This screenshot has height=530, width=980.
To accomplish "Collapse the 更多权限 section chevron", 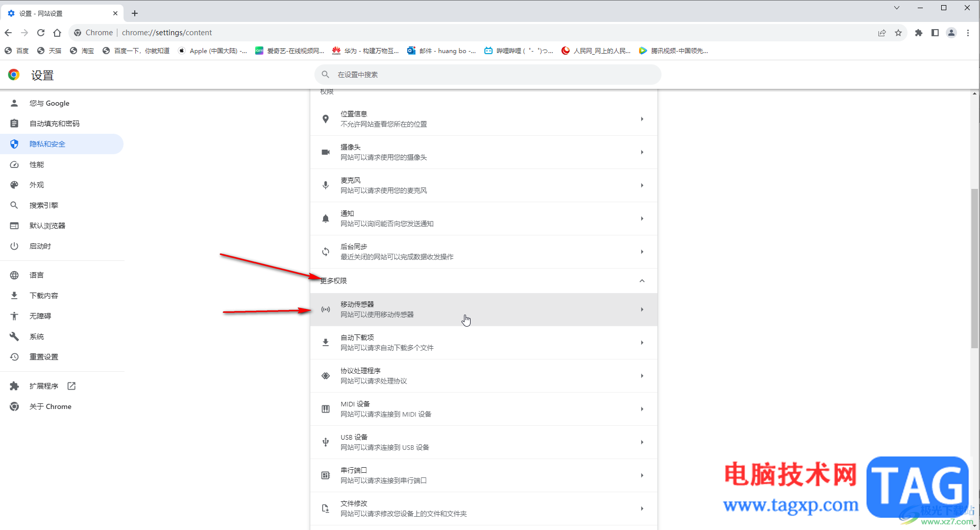I will coord(642,281).
